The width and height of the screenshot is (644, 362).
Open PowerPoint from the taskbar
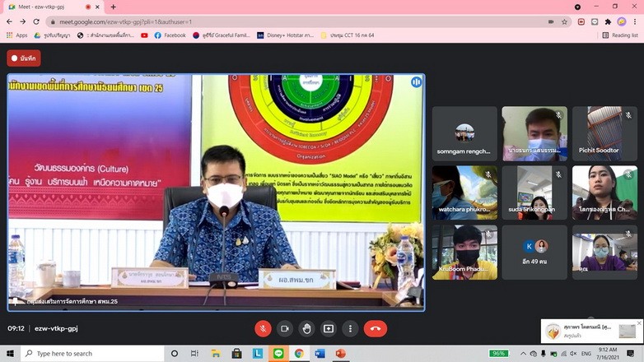(340, 354)
